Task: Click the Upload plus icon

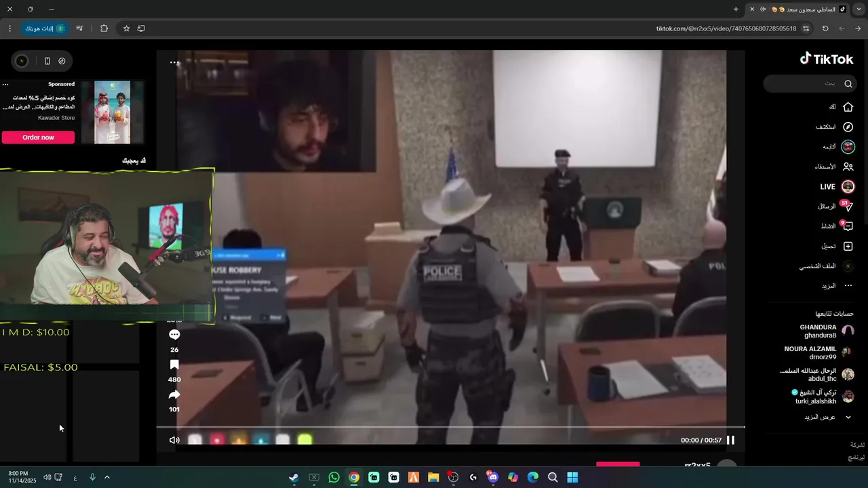Action: point(848,246)
